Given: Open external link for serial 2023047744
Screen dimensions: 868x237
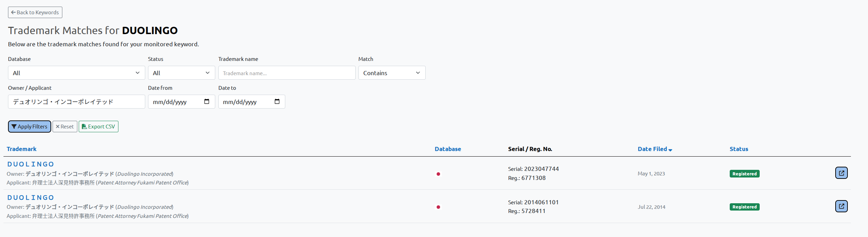Looking at the screenshot, I should (x=841, y=173).
